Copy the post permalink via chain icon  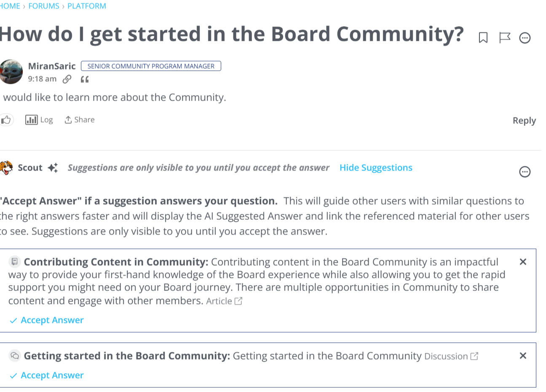[x=67, y=79]
